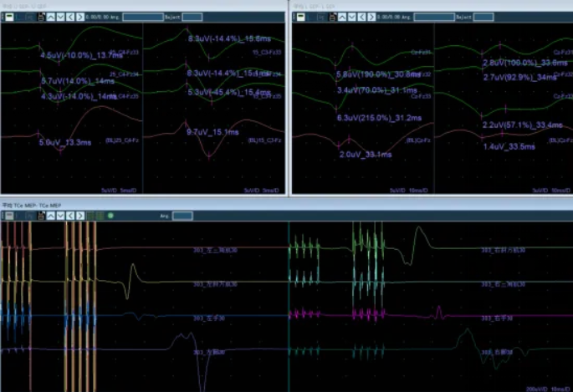Click left arrow in TCe MEP toolbar

(70, 216)
